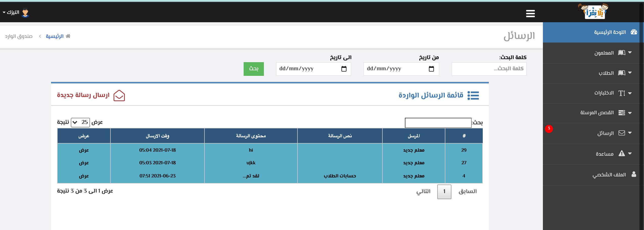Click the user avatar icon
Screen dimensions: 644x230
click(x=25, y=13)
